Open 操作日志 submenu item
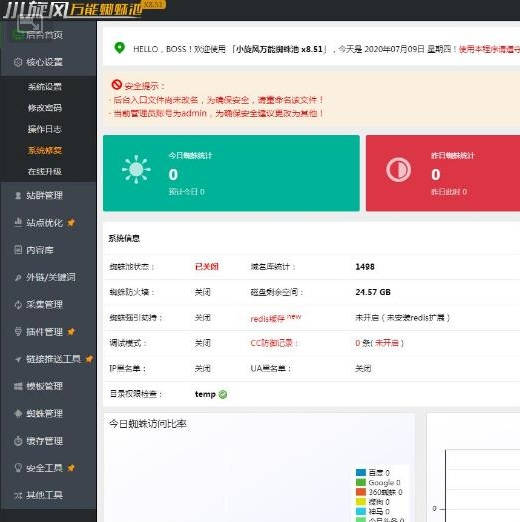Viewport: 521px width, 522px height. pyautogui.click(x=45, y=129)
